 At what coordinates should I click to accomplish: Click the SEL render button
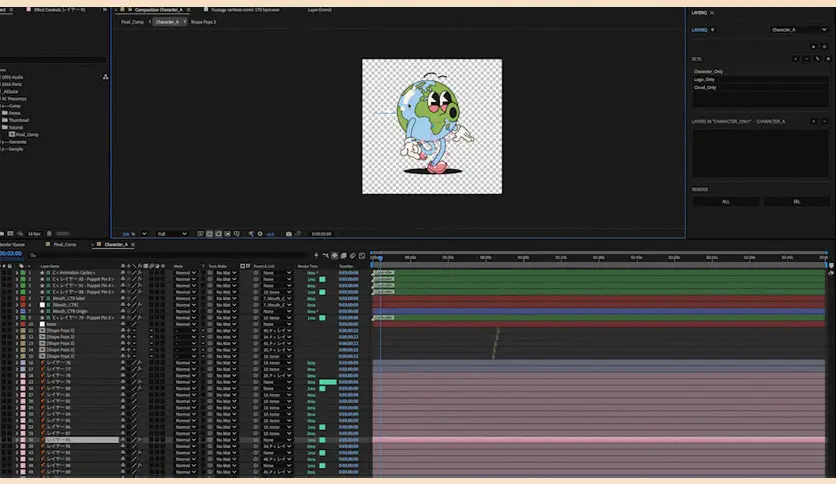[797, 201]
